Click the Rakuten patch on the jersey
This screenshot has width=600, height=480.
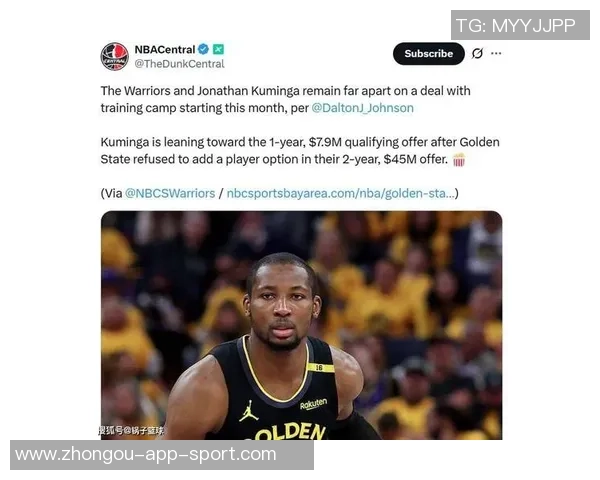(313, 404)
